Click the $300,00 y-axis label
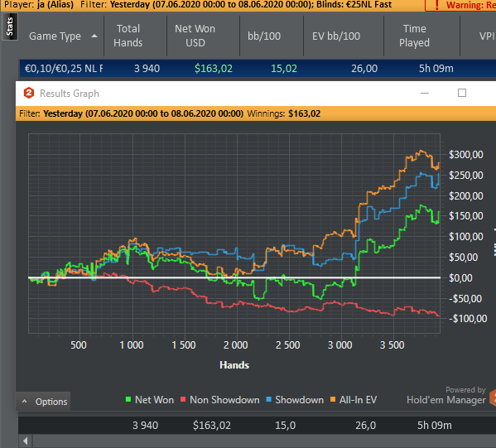Image resolution: width=496 pixels, height=448 pixels. point(466,155)
